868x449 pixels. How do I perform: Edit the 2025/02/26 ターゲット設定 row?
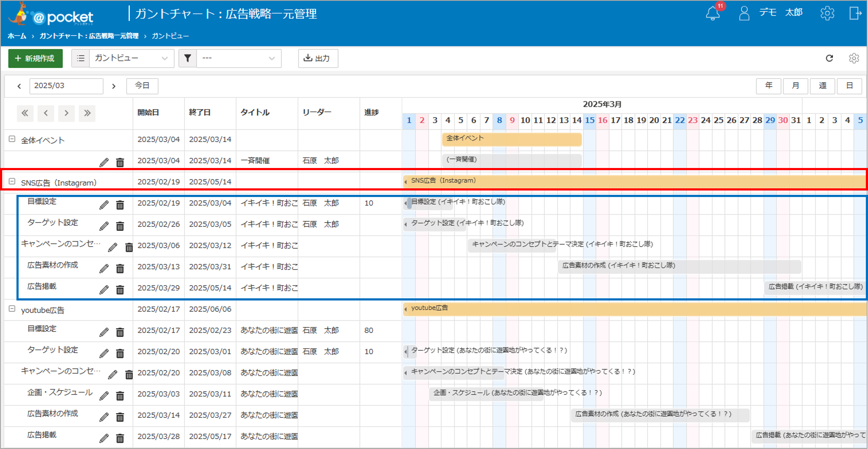coord(104,226)
